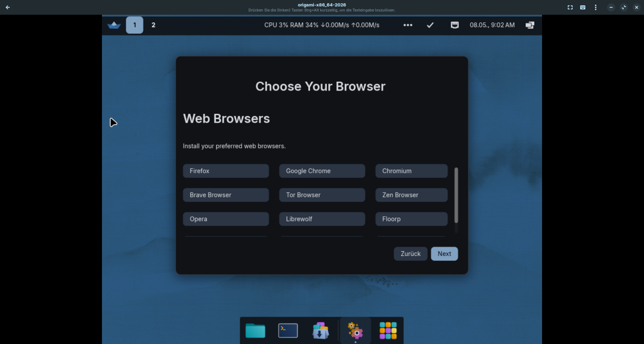Open the file manager from the dock
Image resolution: width=644 pixels, height=344 pixels.
[255, 331]
